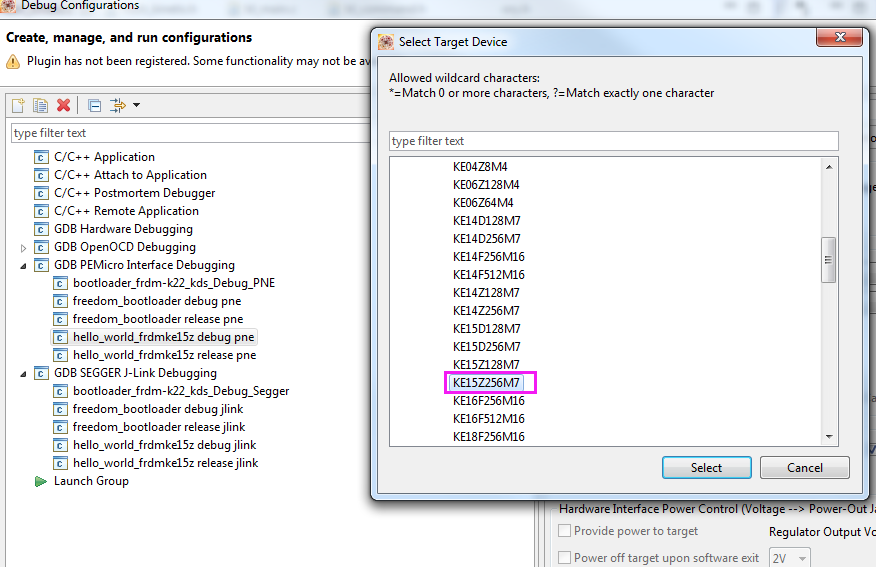Enable Power off target upon software exit

(x=565, y=558)
